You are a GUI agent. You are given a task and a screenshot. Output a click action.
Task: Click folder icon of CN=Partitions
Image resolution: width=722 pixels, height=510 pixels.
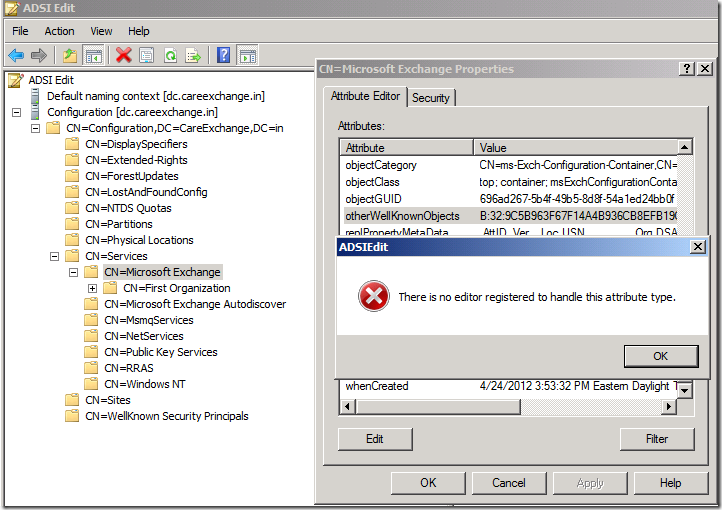[72, 224]
